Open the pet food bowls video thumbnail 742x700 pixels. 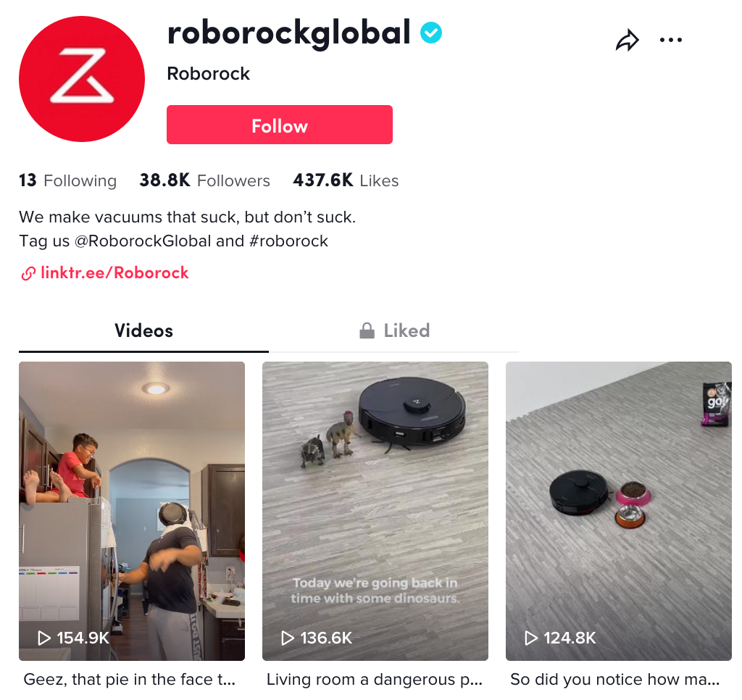(x=619, y=511)
